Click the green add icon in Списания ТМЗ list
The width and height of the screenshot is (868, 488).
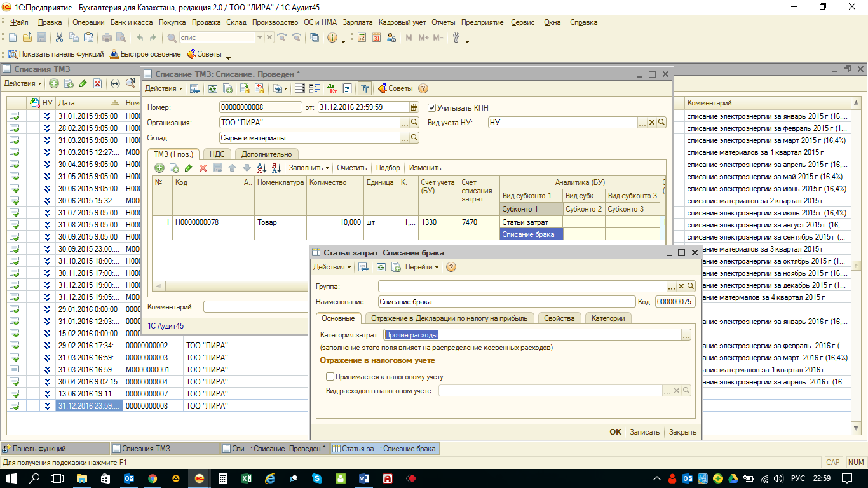(54, 83)
